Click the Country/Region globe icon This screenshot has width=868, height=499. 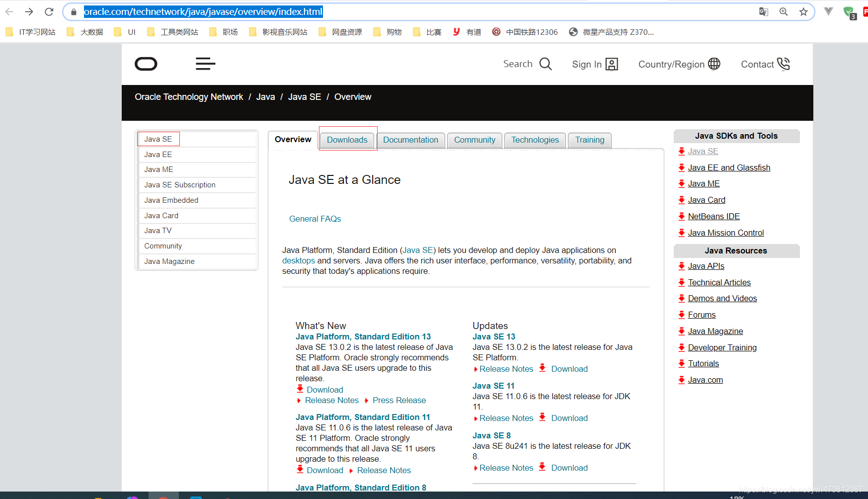(714, 64)
